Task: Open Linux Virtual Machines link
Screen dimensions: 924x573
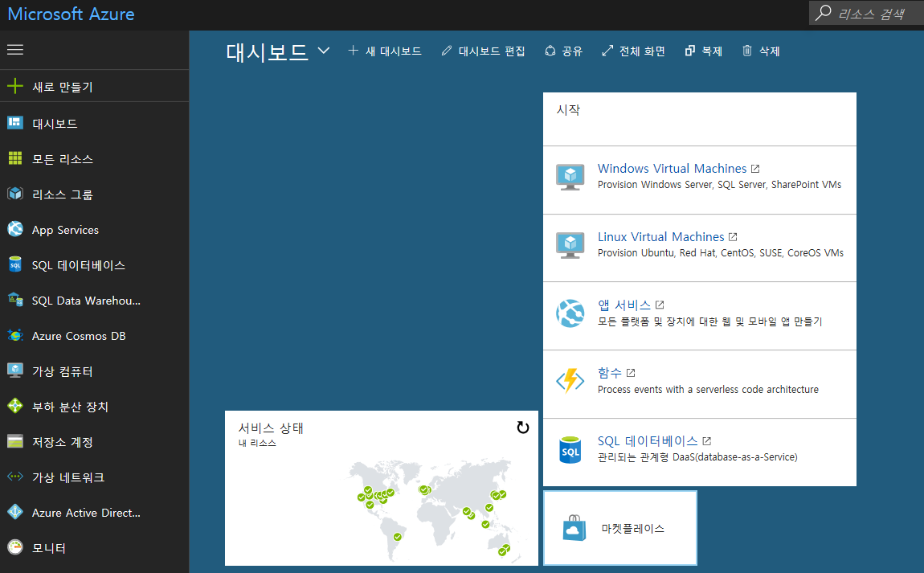Action: 660,237
